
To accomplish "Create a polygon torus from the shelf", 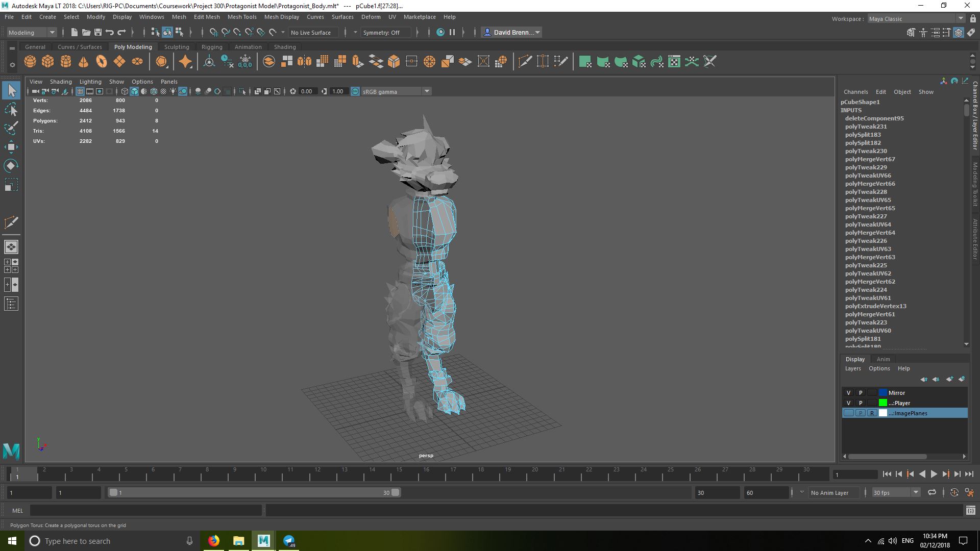I will [x=102, y=62].
